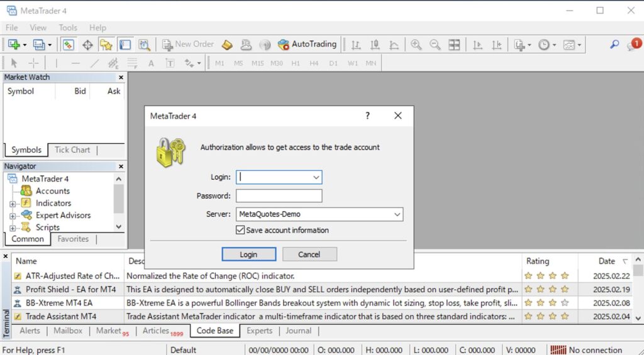The image size is (644, 355).
Task: Open the Strategy Tester icon
Action: pos(144,45)
